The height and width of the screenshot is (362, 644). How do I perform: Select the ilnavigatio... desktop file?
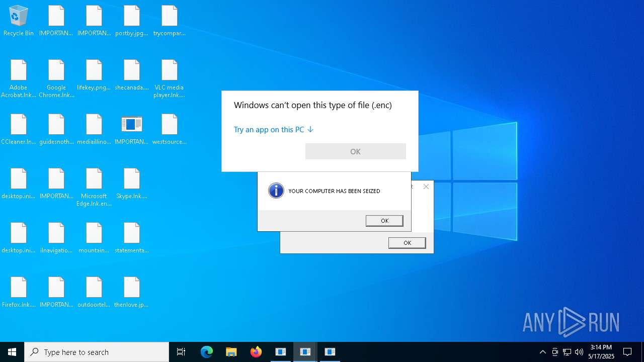pos(56,238)
